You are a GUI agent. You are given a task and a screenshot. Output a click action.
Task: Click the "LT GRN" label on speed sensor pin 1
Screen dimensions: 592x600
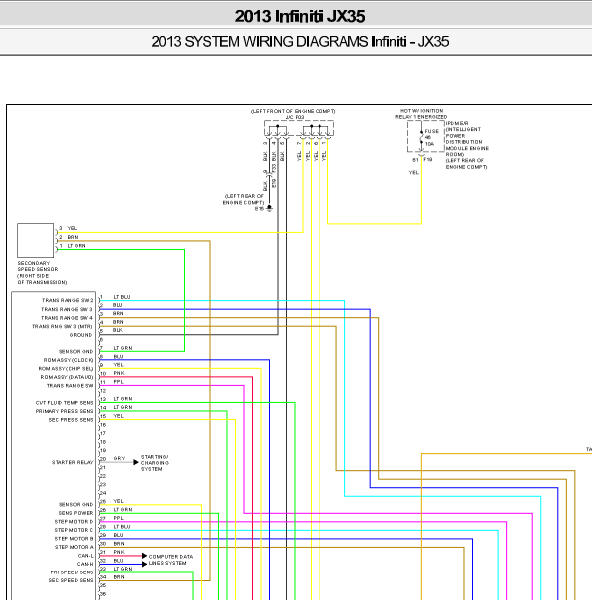click(77, 246)
